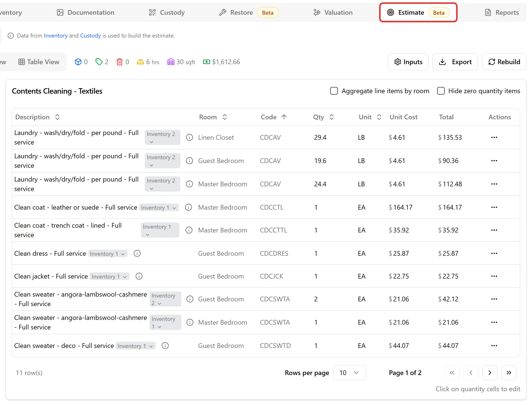Click the green tag count icon

coord(99,62)
